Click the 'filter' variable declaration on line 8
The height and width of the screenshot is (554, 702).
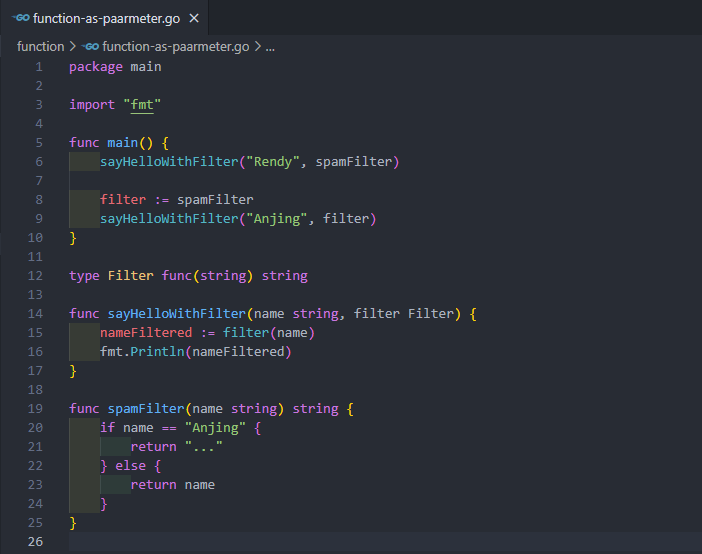pos(123,200)
